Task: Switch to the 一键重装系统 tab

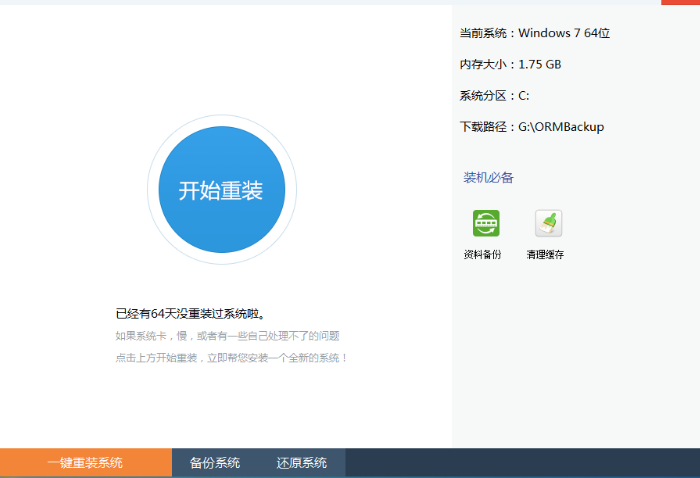Action: point(85,463)
